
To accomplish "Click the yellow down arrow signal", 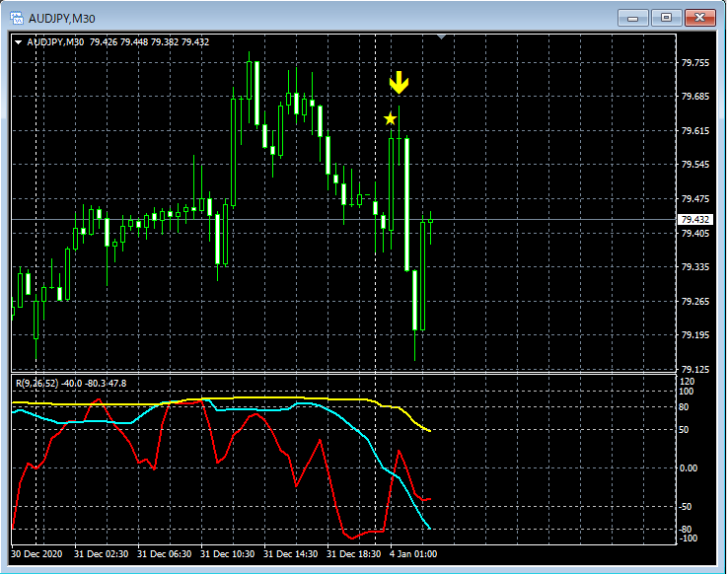I will pyautogui.click(x=399, y=83).
